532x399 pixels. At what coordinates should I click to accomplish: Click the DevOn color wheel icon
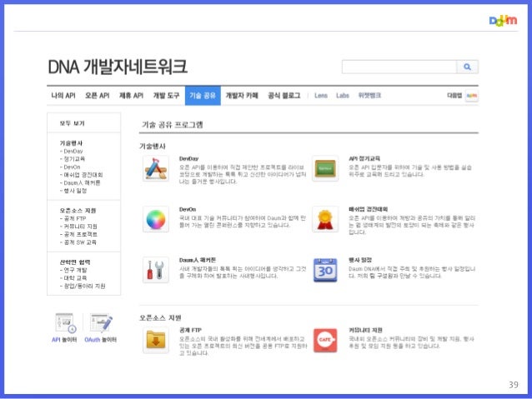pyautogui.click(x=156, y=219)
